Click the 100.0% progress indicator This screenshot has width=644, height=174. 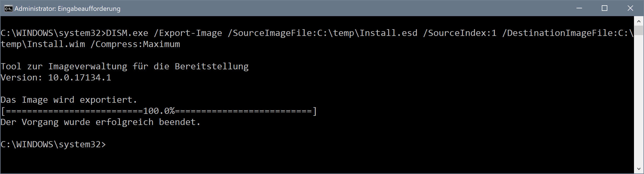pos(159,111)
